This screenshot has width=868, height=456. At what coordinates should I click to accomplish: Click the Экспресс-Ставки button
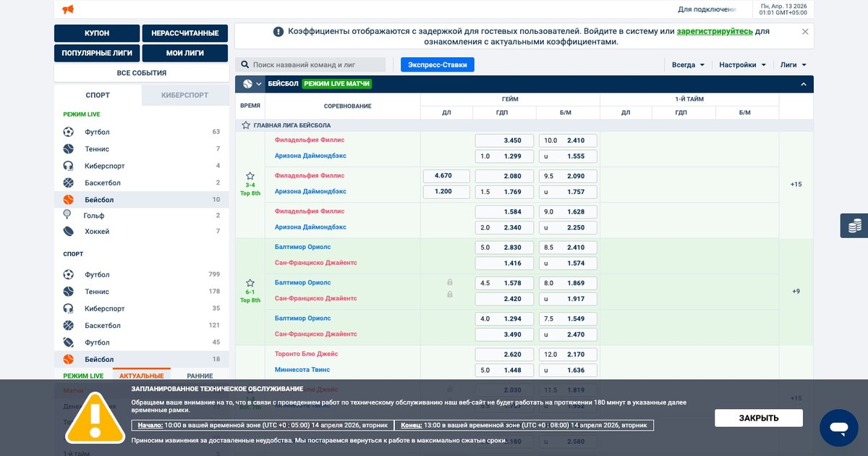pos(438,64)
